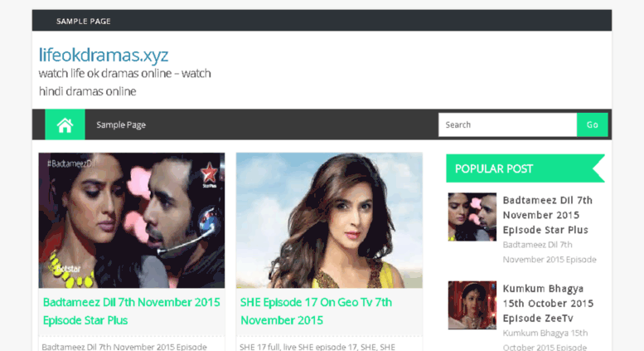Open the Badtameez Dil large post image
Viewport: 644px width, 351px height.
pos(132,220)
